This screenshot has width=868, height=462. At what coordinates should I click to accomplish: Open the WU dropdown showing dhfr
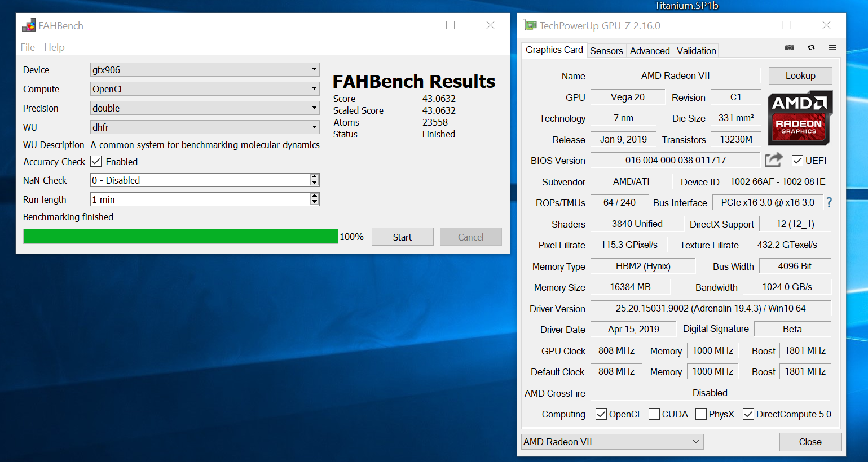[205, 127]
